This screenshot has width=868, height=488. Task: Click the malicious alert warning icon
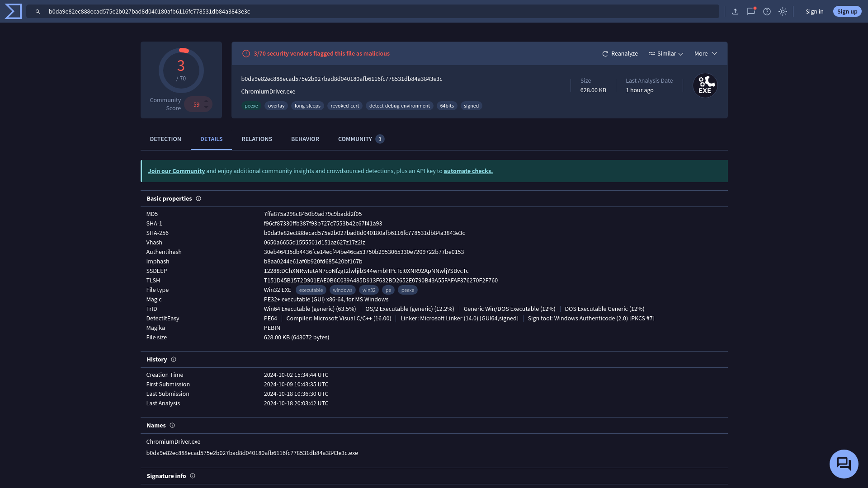[x=246, y=54]
